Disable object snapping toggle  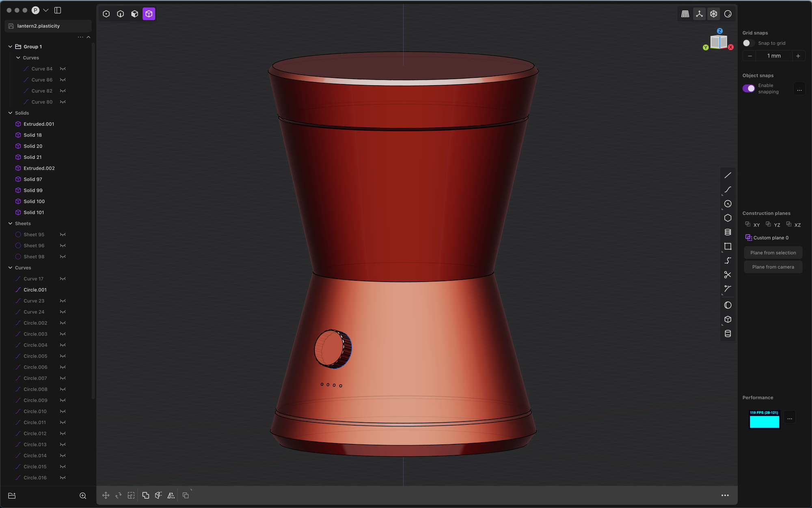tap(748, 88)
